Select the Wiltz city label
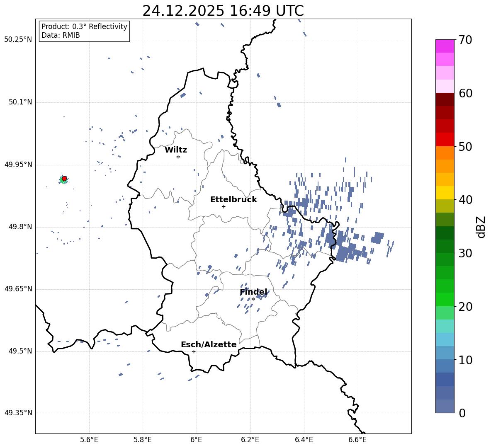 176,150
